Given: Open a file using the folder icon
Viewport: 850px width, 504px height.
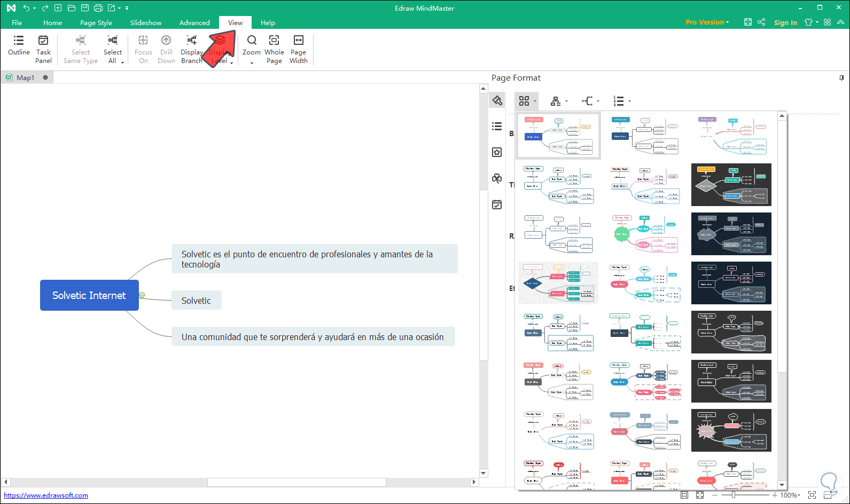Looking at the screenshot, I should pyautogui.click(x=72, y=8).
